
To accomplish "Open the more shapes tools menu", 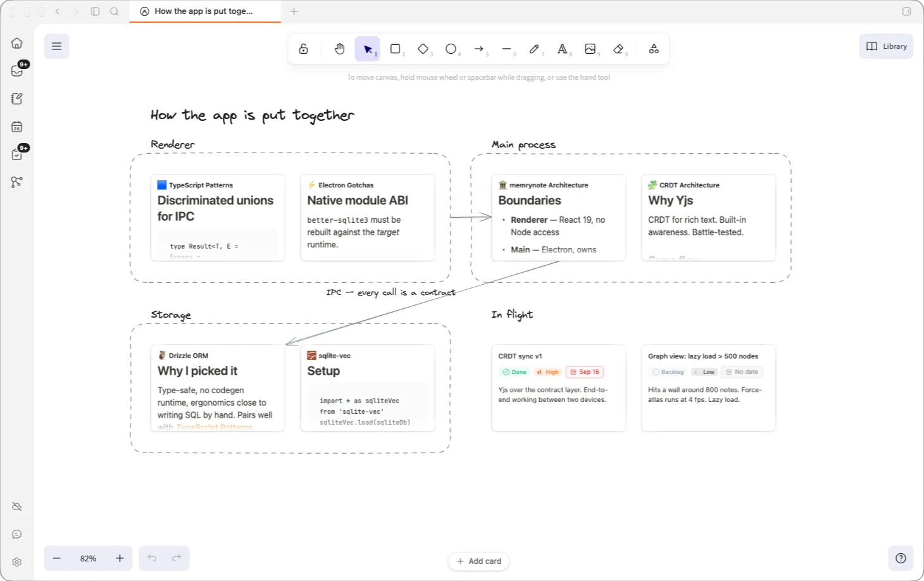I will (x=654, y=49).
